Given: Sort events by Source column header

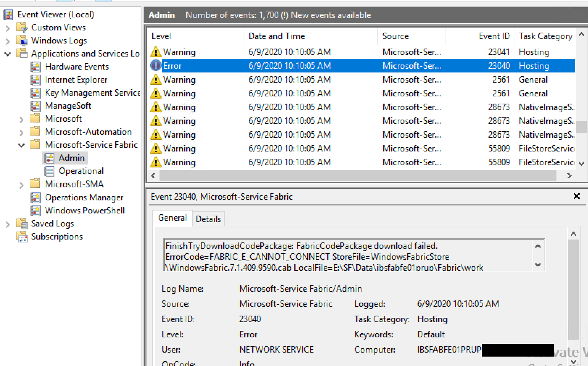Looking at the screenshot, I should click(412, 36).
